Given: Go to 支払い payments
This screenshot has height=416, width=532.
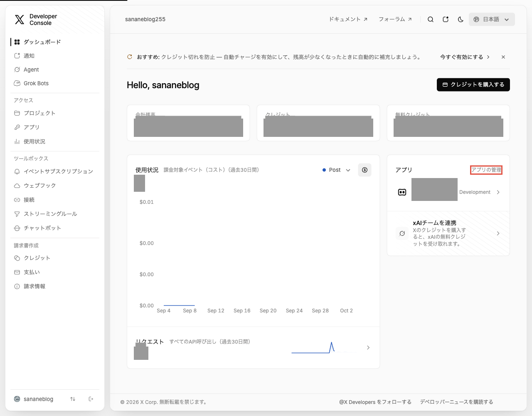Looking at the screenshot, I should click(x=55, y=272).
